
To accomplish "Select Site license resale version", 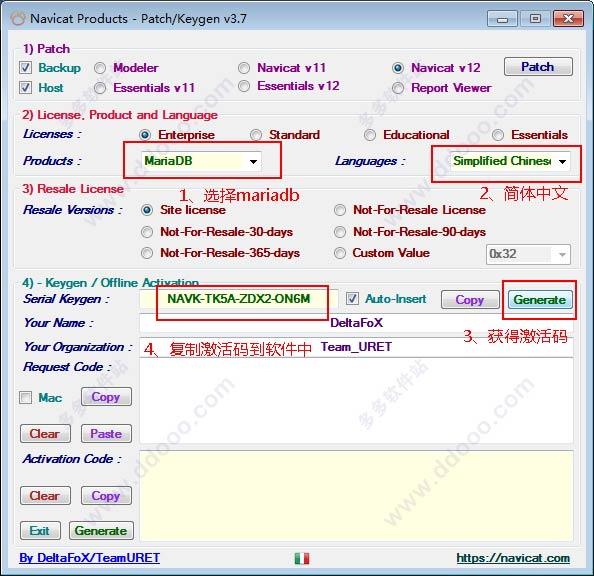I will point(147,210).
